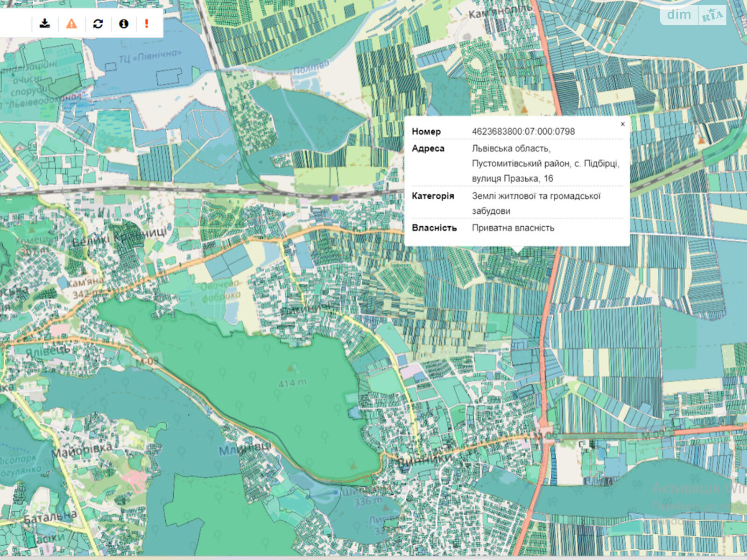This screenshot has height=560, width=747.
Task: Click the dim RIA logo
Action: pyautogui.click(x=693, y=15)
